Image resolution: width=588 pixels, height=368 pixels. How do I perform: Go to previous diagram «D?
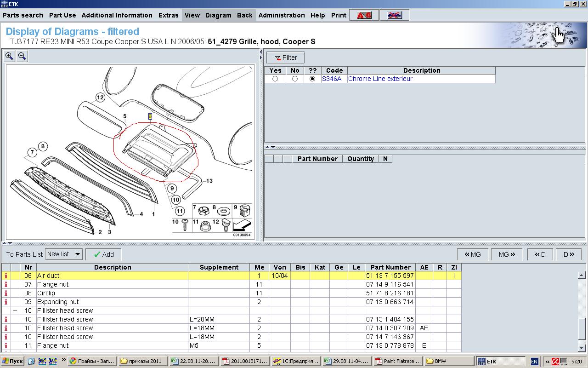(540, 254)
